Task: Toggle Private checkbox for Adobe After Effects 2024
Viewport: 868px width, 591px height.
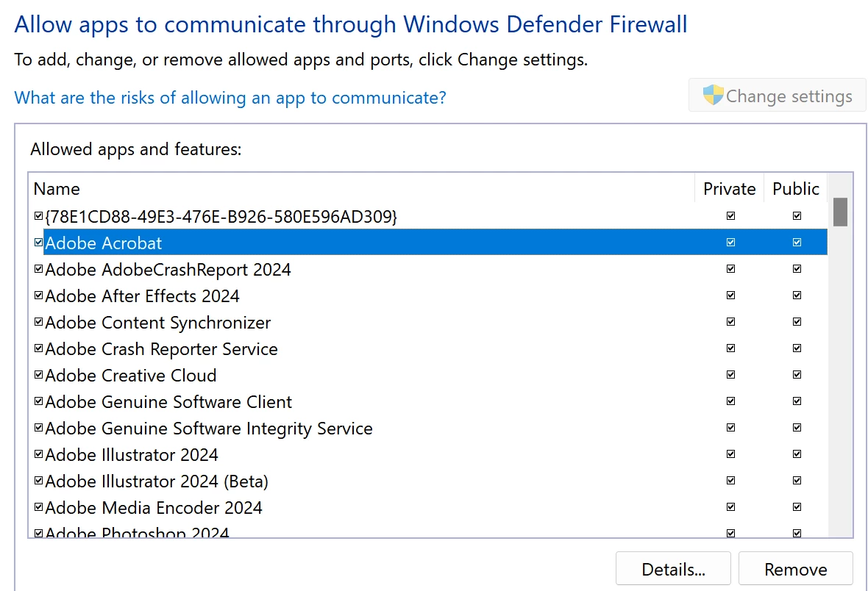Action: click(x=730, y=295)
